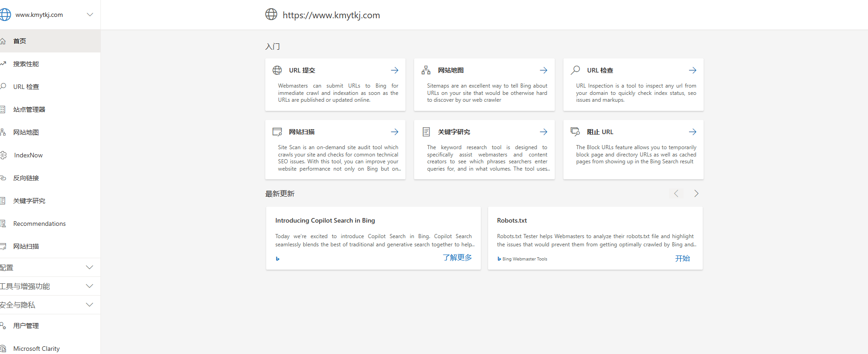Click the sitemap icon on the 网站地图 card
868x354 pixels.
tap(426, 70)
